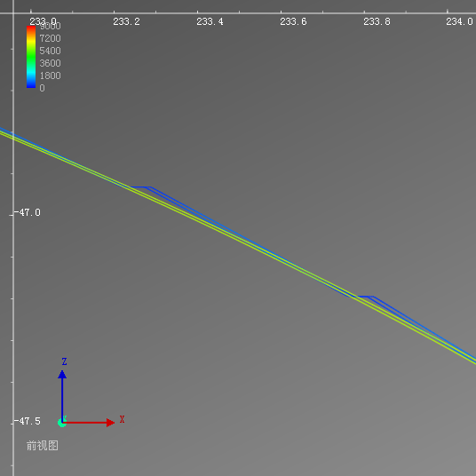Click the green origin dot of the axis gizmo

point(61,423)
